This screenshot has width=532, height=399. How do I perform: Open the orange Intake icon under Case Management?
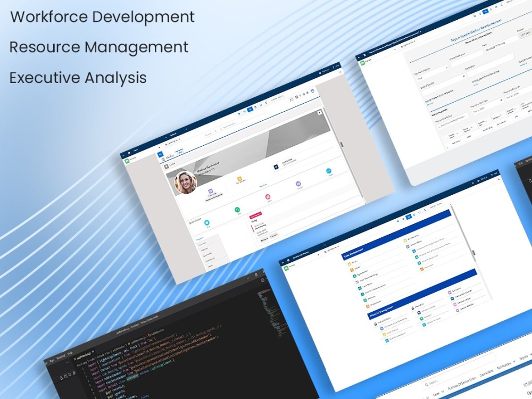352,270
